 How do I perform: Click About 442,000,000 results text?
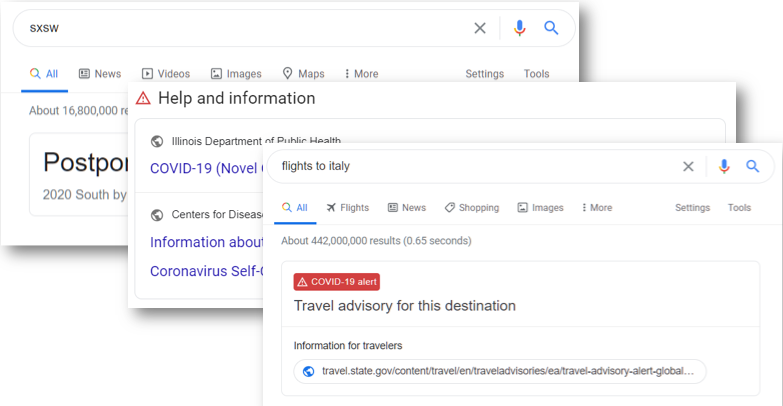pyautogui.click(x=376, y=241)
